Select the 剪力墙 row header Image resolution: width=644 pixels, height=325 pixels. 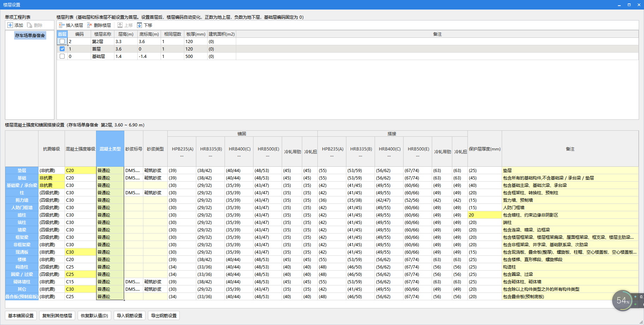click(x=22, y=200)
